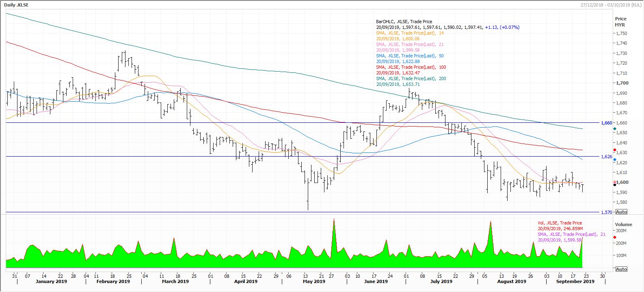
Task: Select the 1,570 horizontal line label
Action: tap(606, 212)
